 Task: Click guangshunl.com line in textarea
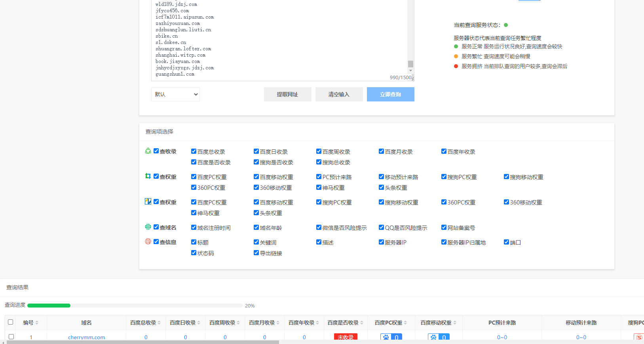[x=175, y=74]
